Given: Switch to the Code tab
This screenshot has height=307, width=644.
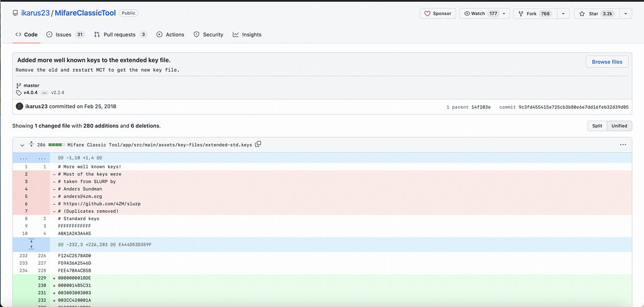Looking at the screenshot, I should tap(26, 35).
